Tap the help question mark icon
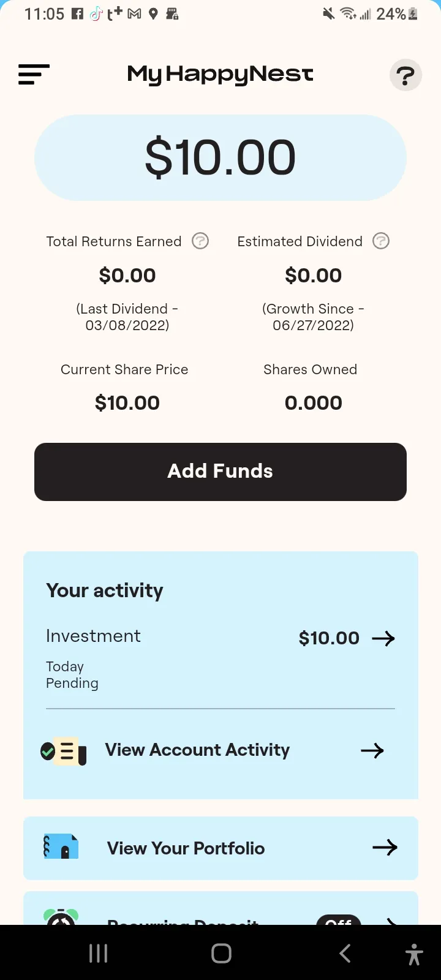 coord(405,75)
